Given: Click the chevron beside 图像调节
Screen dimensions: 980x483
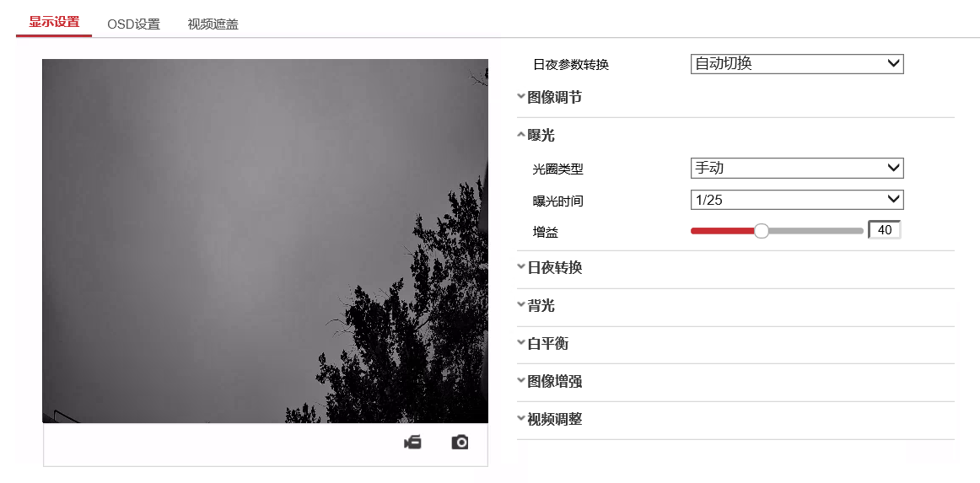Looking at the screenshot, I should click(x=521, y=96).
